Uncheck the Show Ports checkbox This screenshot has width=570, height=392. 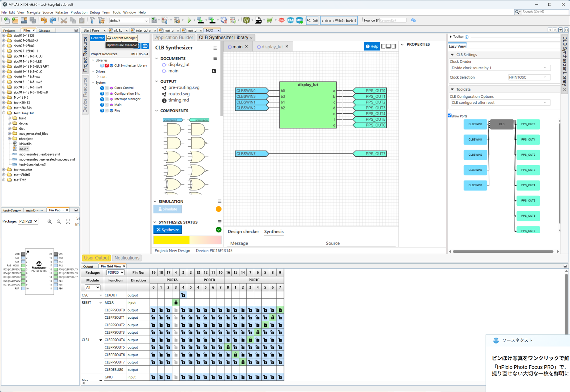[x=450, y=115]
